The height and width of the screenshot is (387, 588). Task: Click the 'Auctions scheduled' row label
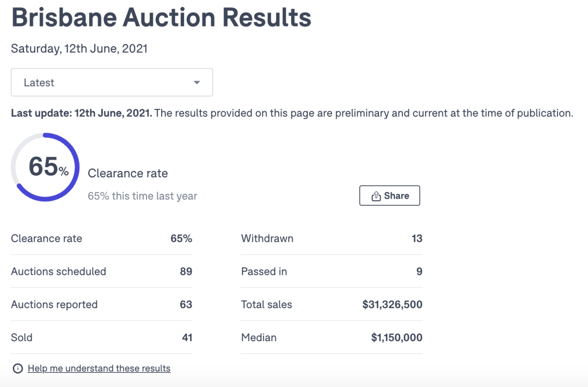click(59, 272)
